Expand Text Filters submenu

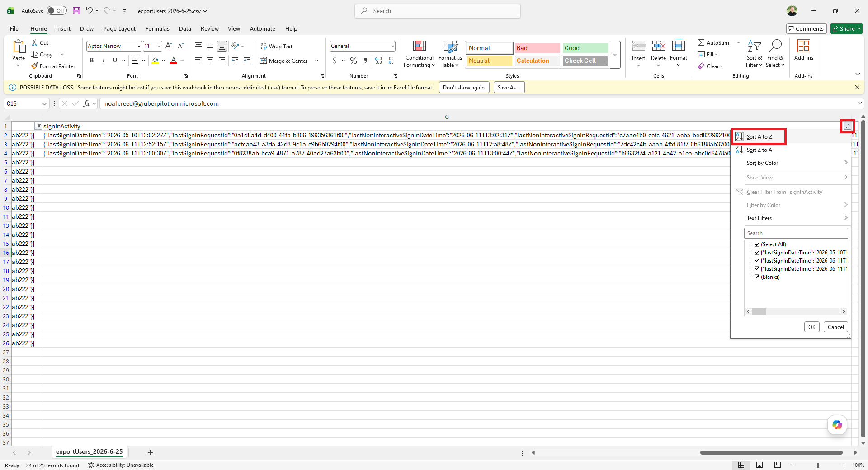pyautogui.click(x=796, y=218)
